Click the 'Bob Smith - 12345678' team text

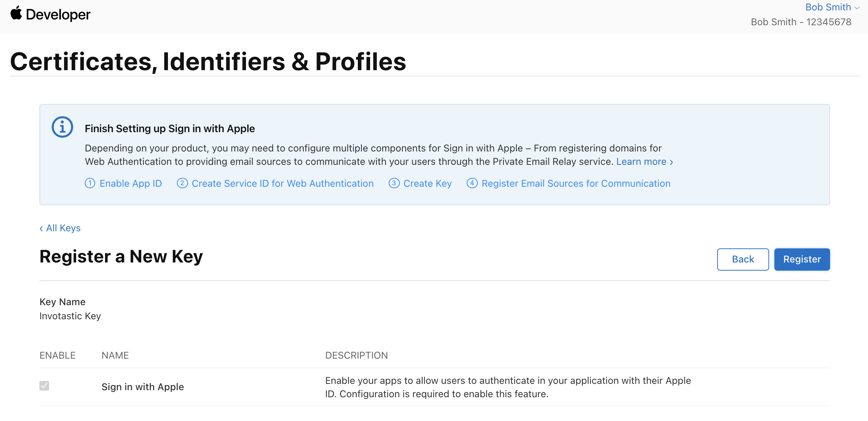[x=801, y=22]
